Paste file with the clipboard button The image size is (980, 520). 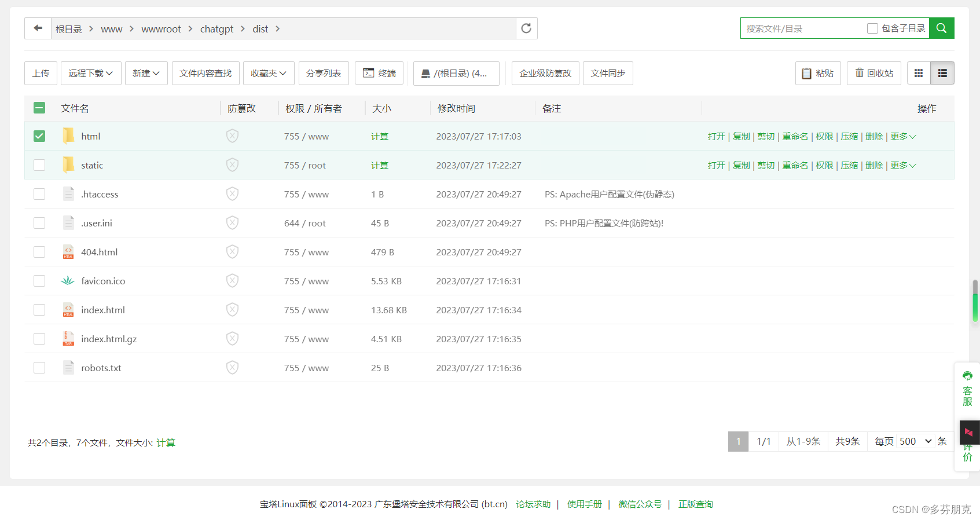click(818, 73)
